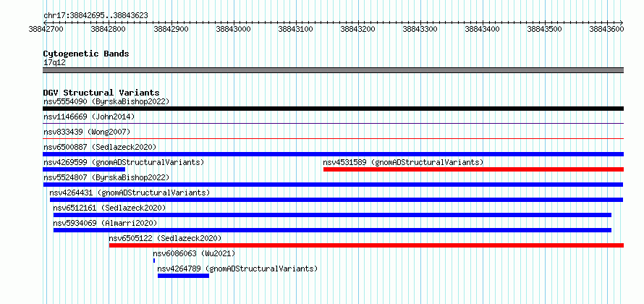Click ruler position 38843500
Image resolution: width=644 pixels, height=304 pixels.
coord(545,29)
